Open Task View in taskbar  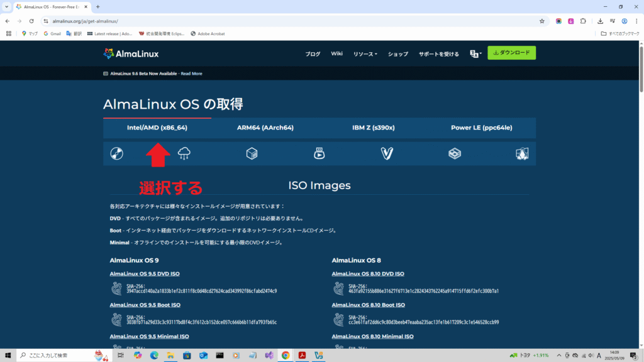[120, 356]
